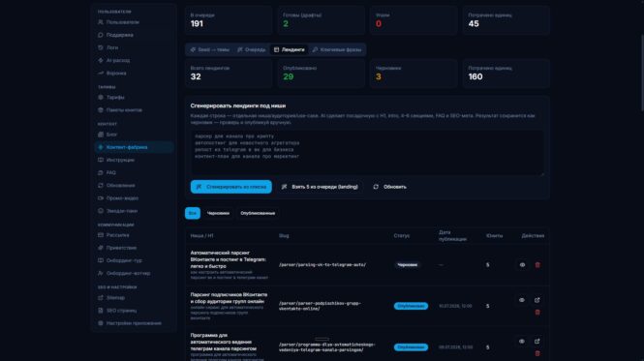Filter landings by Черновики
Screen dimensions: 644x361
pyautogui.click(x=218, y=213)
